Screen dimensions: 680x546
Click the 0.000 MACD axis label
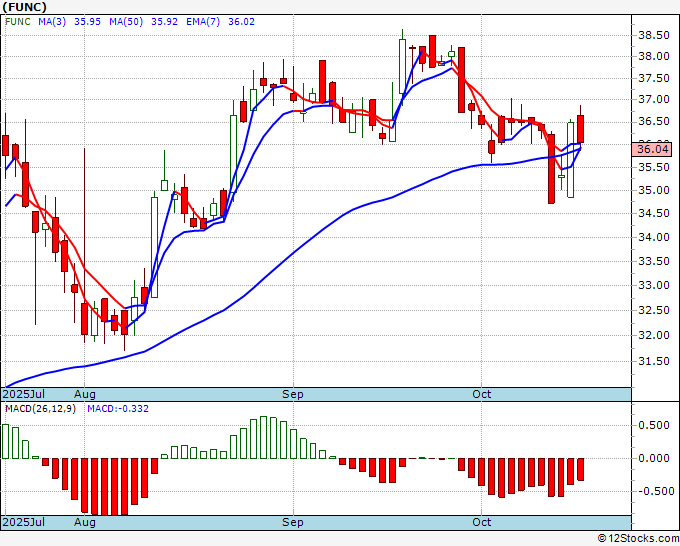pos(654,458)
